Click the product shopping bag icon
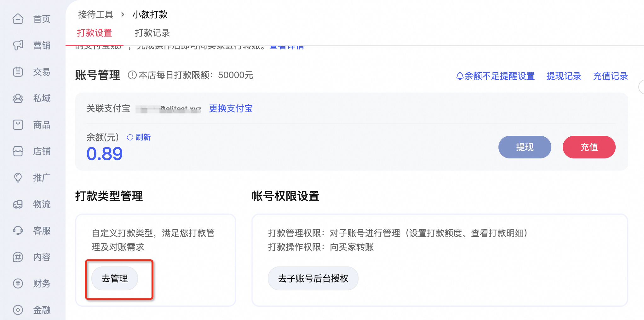 coord(18,125)
